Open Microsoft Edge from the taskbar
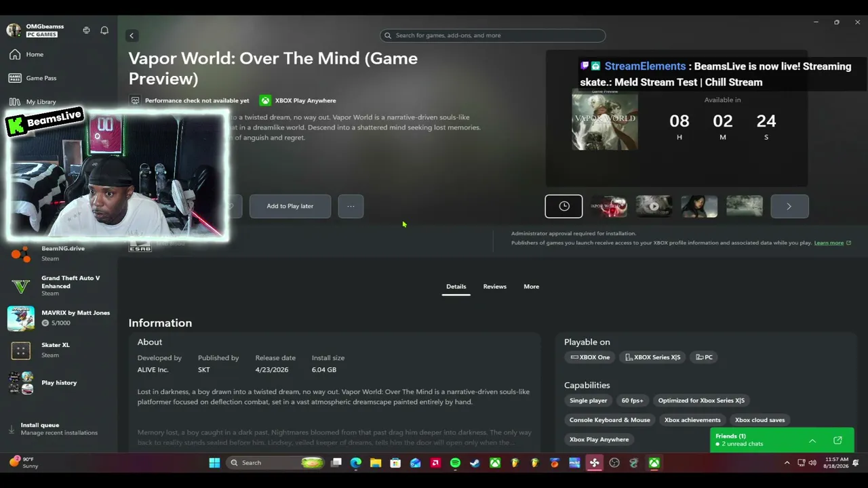868x488 pixels. tap(356, 463)
